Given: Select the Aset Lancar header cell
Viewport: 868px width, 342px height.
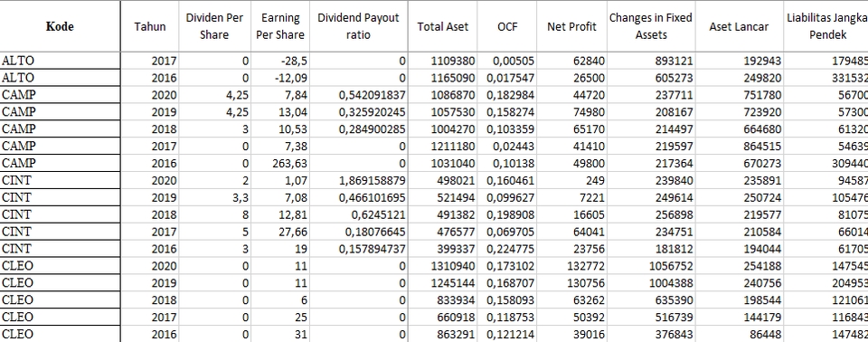Looking at the screenshot, I should [x=739, y=26].
